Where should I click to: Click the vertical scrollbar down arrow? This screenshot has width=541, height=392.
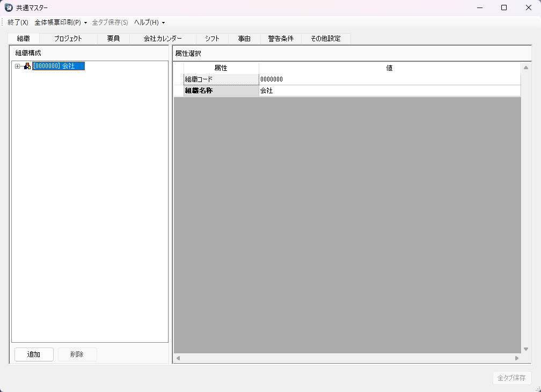click(x=526, y=349)
